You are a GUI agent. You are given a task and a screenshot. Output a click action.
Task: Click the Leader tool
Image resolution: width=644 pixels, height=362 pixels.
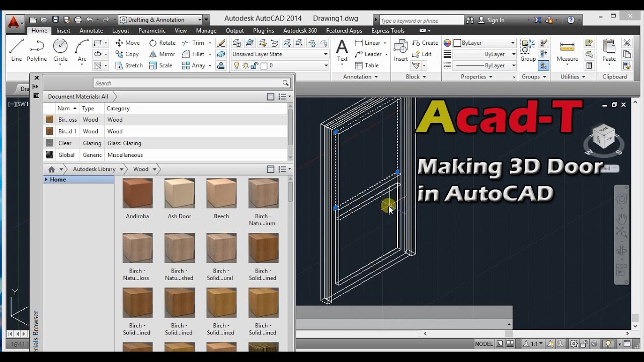pos(368,54)
